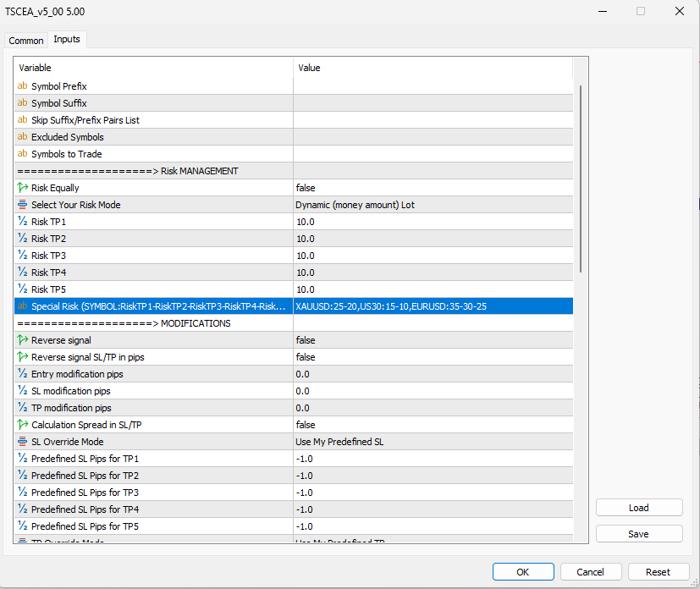
Task: Click the vertical scrollbar in the inputs list
Action: pos(580,178)
